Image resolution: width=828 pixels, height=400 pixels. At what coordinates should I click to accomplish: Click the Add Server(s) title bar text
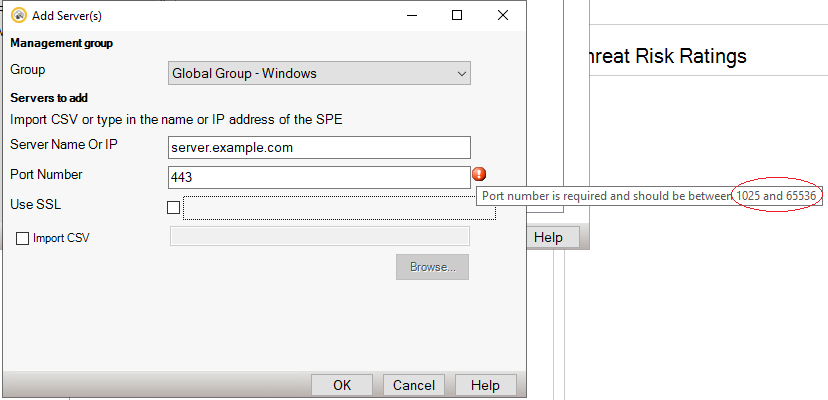pyautogui.click(x=67, y=16)
